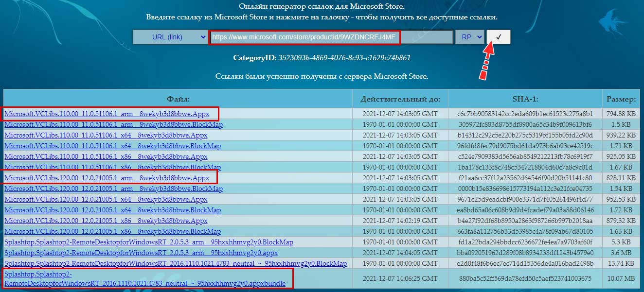Viewport: 644px width, 292px height.
Task: Select SHA-1 hash starting with c6c7bb9058
Action: pos(525,114)
